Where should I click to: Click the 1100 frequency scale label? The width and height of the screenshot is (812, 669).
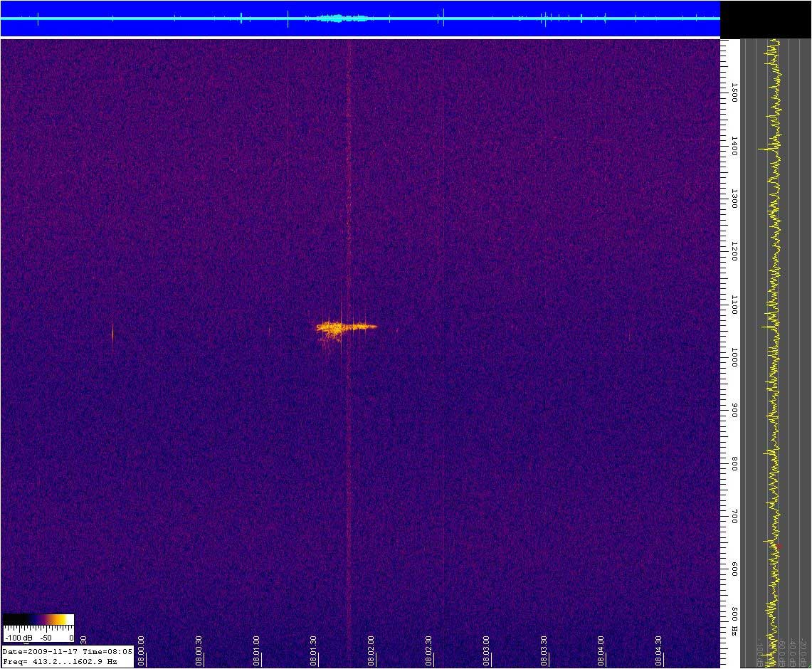coord(734,305)
